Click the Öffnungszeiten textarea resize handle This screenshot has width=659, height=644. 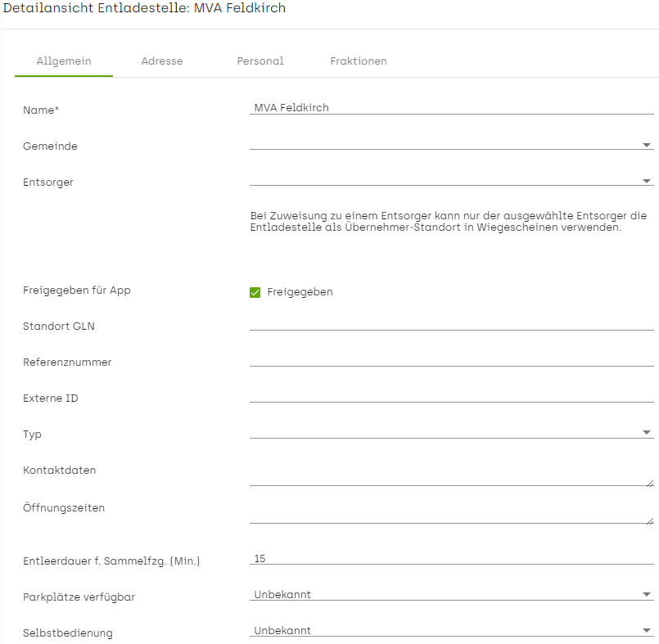pyautogui.click(x=650, y=521)
